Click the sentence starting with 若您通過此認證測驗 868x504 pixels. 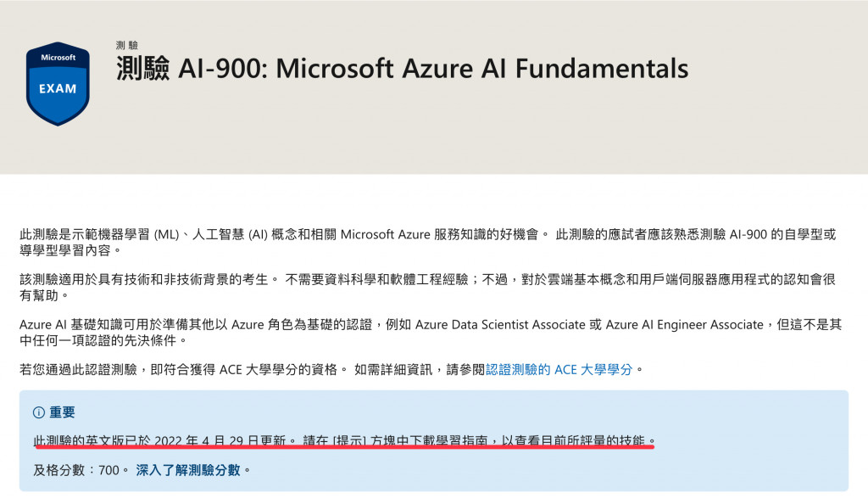(331, 369)
